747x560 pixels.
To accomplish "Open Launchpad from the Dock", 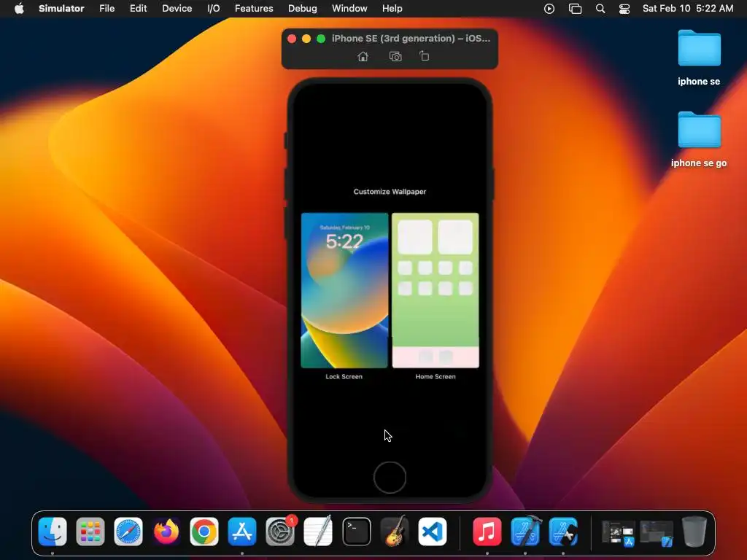I will (x=90, y=532).
